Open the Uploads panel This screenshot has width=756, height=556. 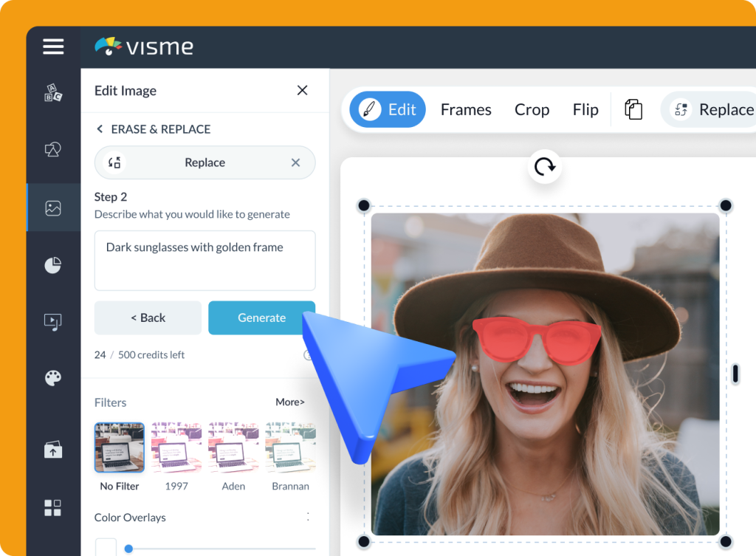point(53,450)
